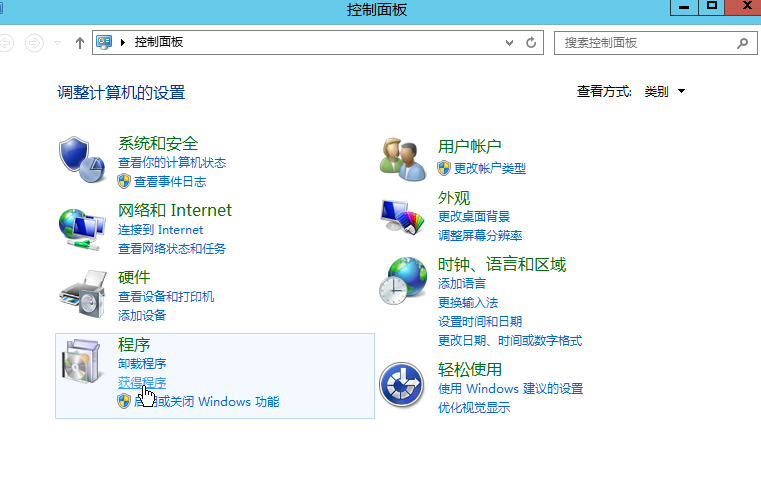The image size is (761, 486).
Task: Click the 优化视觉显示 link
Action: 474,407
